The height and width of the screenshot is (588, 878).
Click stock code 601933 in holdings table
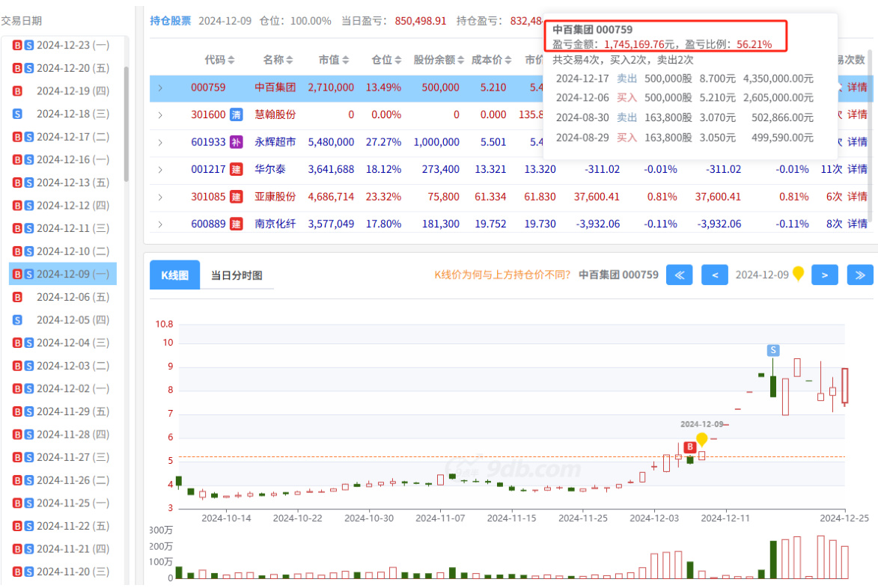pos(208,142)
